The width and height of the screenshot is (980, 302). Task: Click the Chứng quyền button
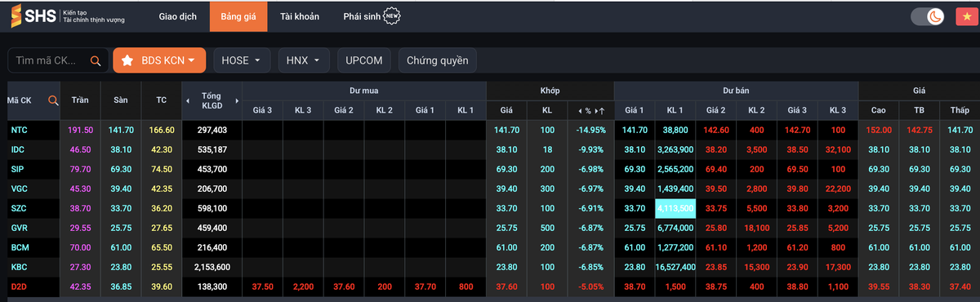438,60
